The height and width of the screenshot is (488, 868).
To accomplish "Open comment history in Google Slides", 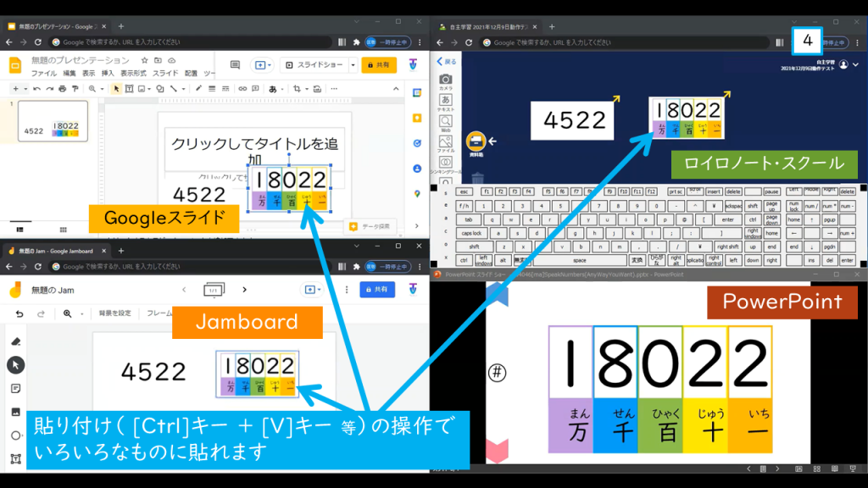I will click(236, 65).
